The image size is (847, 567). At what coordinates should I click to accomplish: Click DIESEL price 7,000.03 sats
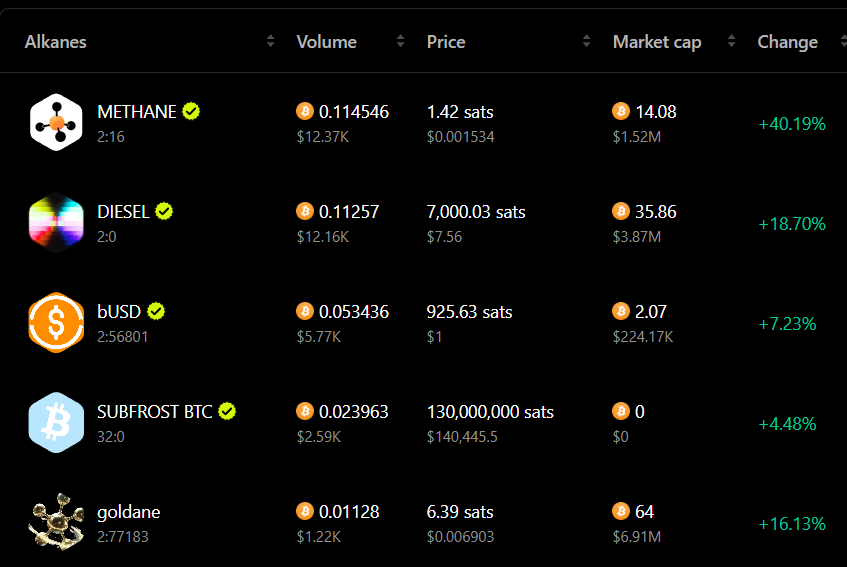476,212
